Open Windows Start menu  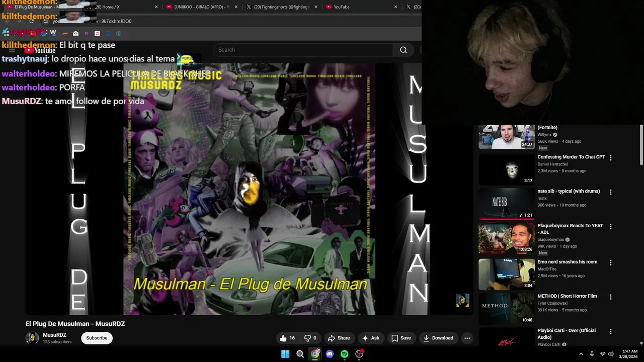285,354
